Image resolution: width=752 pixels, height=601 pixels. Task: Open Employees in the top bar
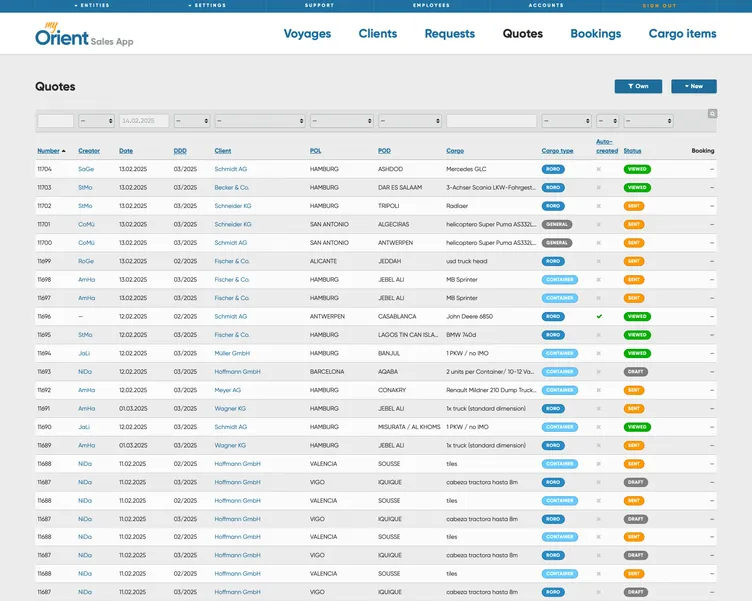432,5
